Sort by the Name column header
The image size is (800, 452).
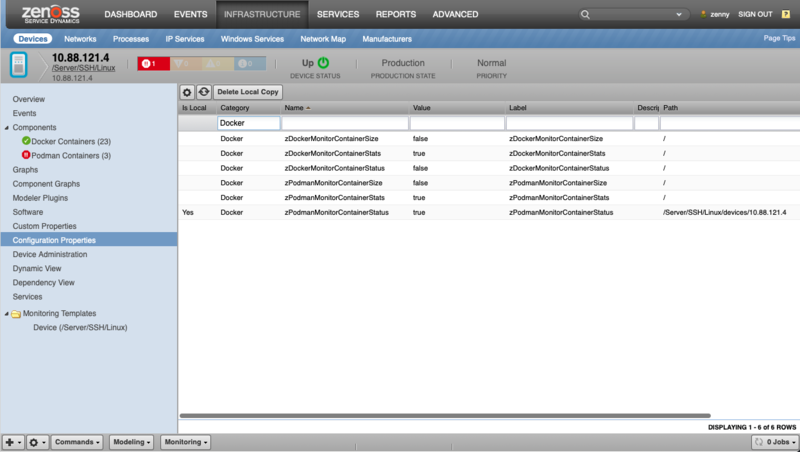point(345,108)
